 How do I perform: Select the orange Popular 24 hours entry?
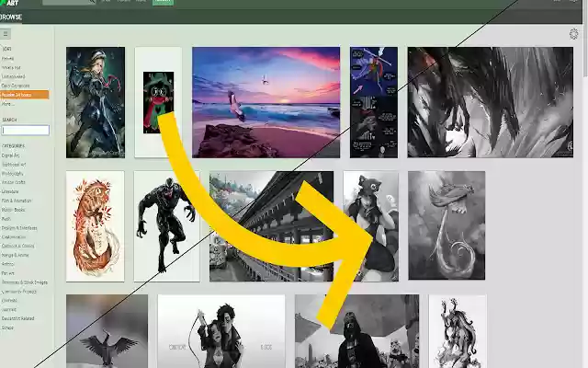25,95
